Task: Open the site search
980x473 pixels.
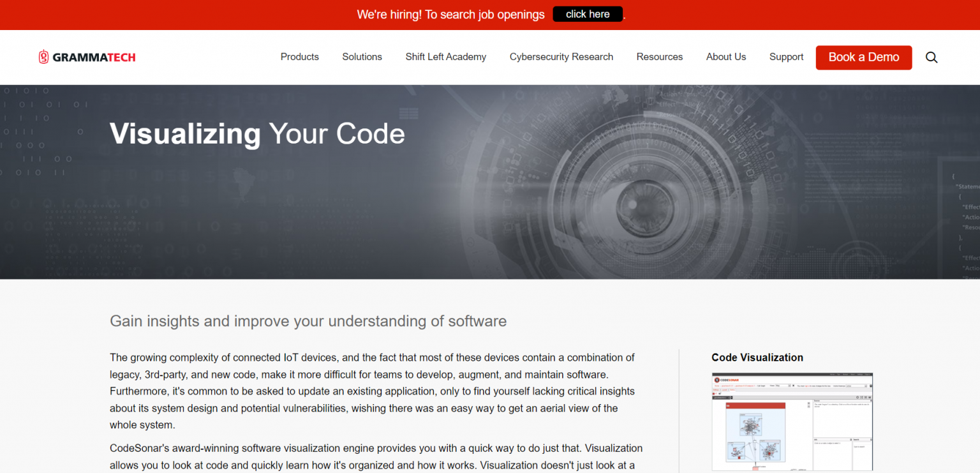Action: (932, 57)
